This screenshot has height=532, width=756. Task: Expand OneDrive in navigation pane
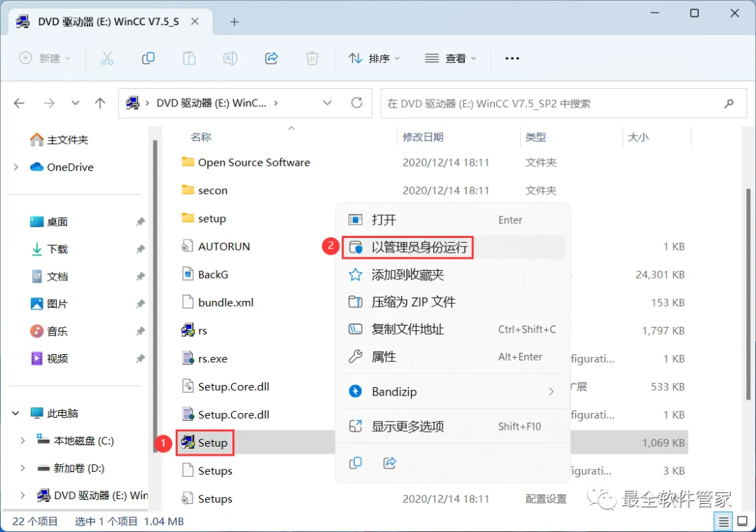click(16, 167)
